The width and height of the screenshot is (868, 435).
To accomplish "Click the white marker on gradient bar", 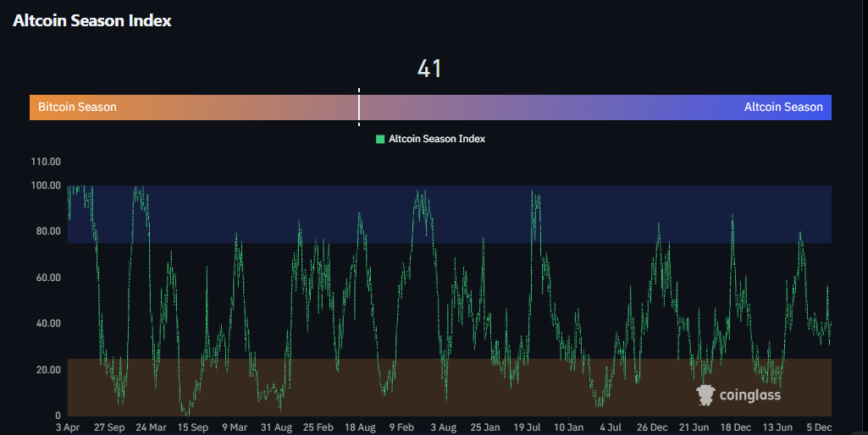I will click(x=359, y=107).
